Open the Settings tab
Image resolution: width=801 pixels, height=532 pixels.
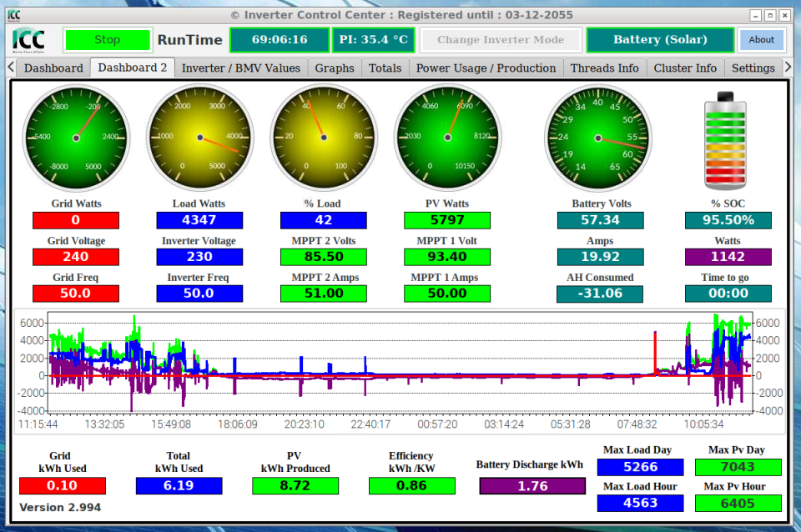pos(753,68)
